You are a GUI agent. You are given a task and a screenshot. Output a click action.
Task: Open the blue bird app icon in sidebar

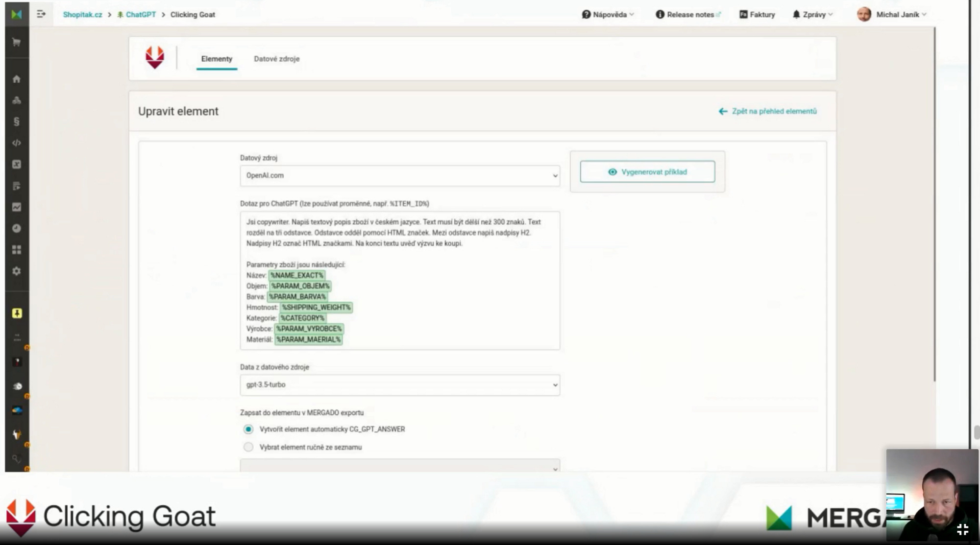pyautogui.click(x=17, y=410)
